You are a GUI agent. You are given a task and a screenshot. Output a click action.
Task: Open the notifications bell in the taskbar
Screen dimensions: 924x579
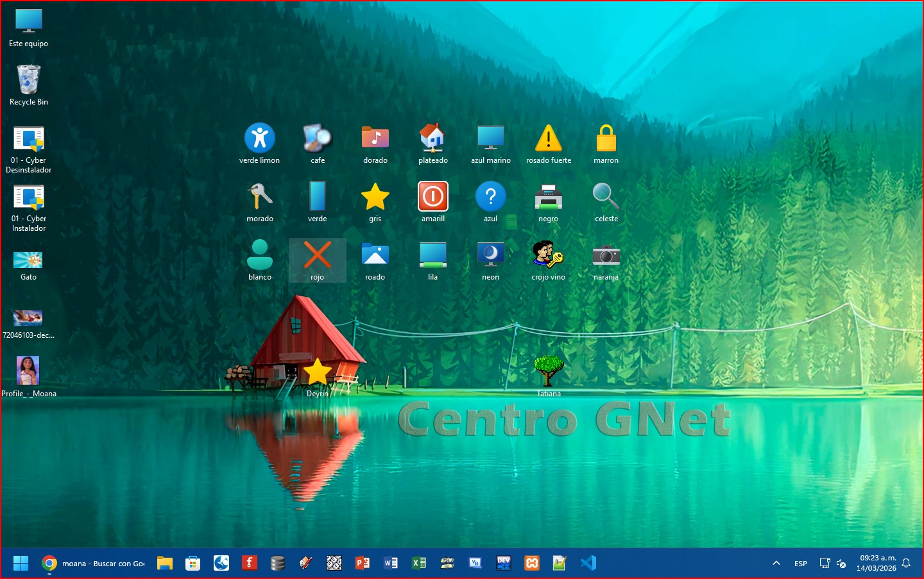(906, 564)
